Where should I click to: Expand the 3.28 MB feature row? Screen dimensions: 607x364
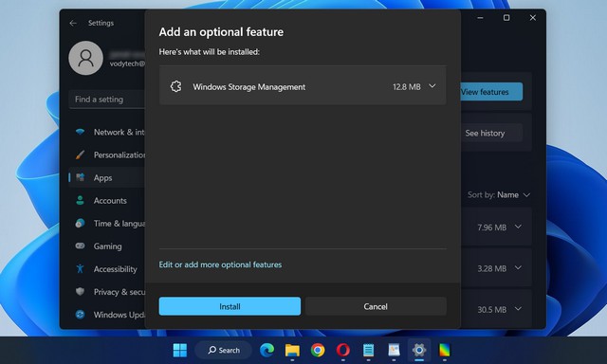518,267
